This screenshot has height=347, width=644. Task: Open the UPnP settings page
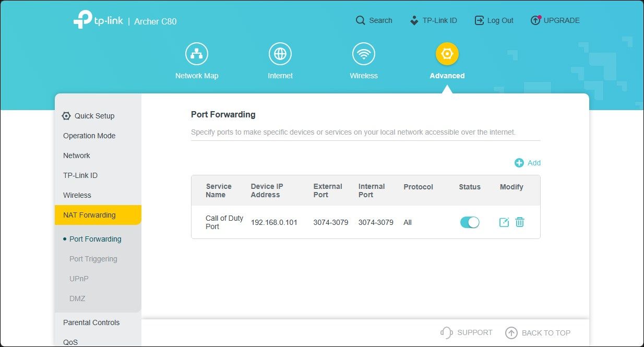(x=79, y=279)
